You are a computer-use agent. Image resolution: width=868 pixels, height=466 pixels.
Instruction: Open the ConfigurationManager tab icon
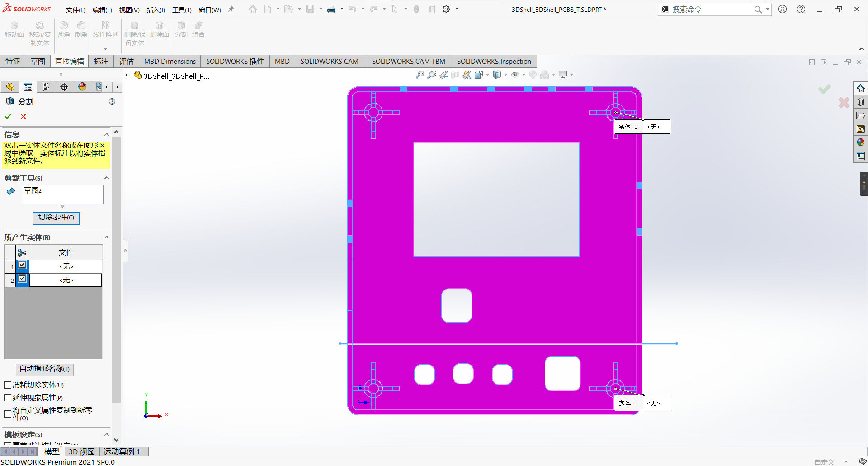(46, 87)
